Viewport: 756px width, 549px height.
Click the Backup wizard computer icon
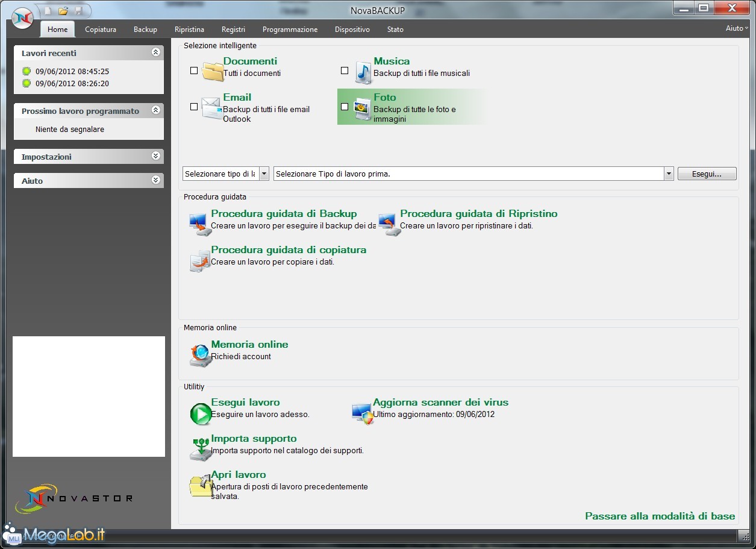(x=199, y=224)
